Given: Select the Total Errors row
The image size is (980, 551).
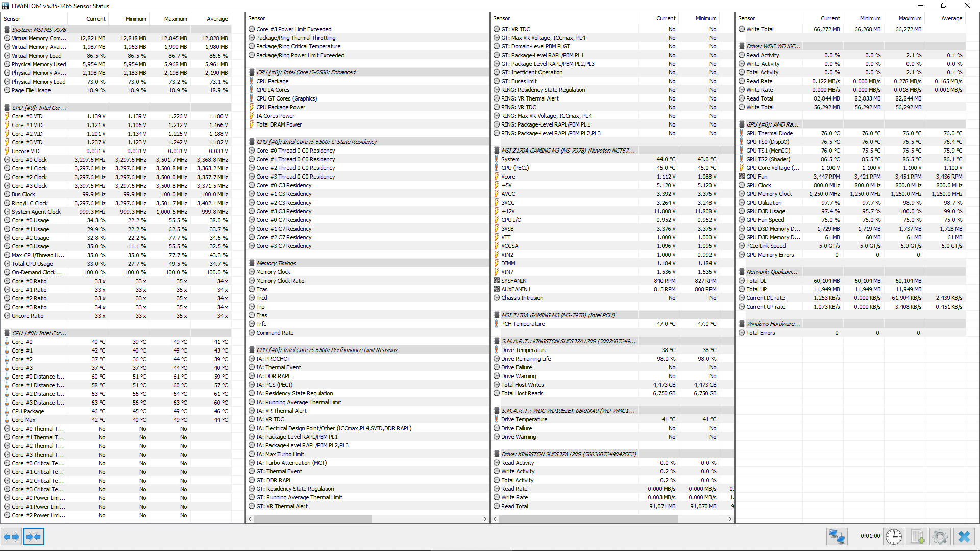Looking at the screenshot, I should coord(851,333).
